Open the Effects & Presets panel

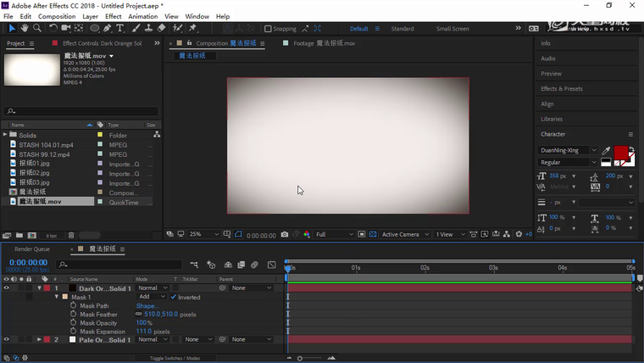[x=561, y=88]
